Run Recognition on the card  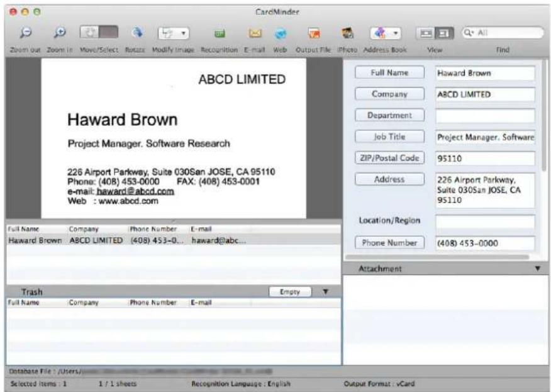[x=220, y=33]
